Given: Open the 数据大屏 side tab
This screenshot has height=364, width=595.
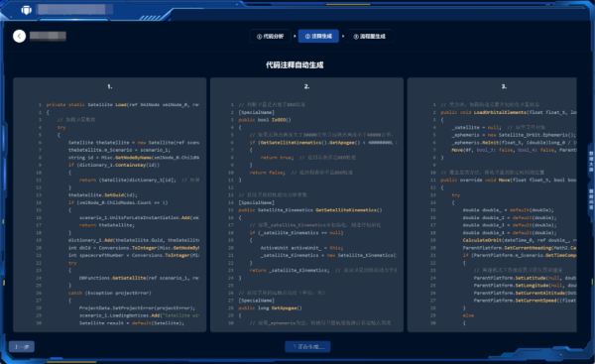Looking at the screenshot, I should pyautogui.click(x=591, y=162).
